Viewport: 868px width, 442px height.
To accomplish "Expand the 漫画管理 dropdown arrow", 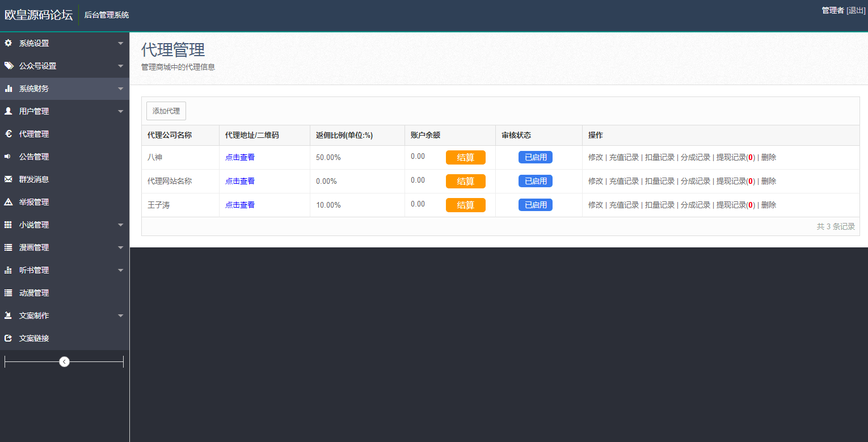I will click(x=120, y=248).
